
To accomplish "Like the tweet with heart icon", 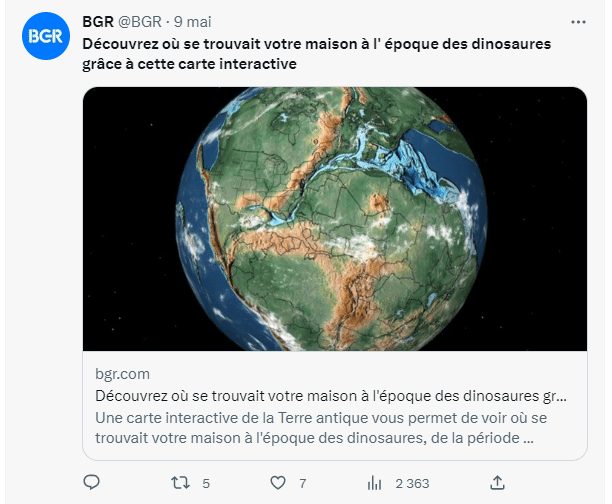I will [278, 483].
